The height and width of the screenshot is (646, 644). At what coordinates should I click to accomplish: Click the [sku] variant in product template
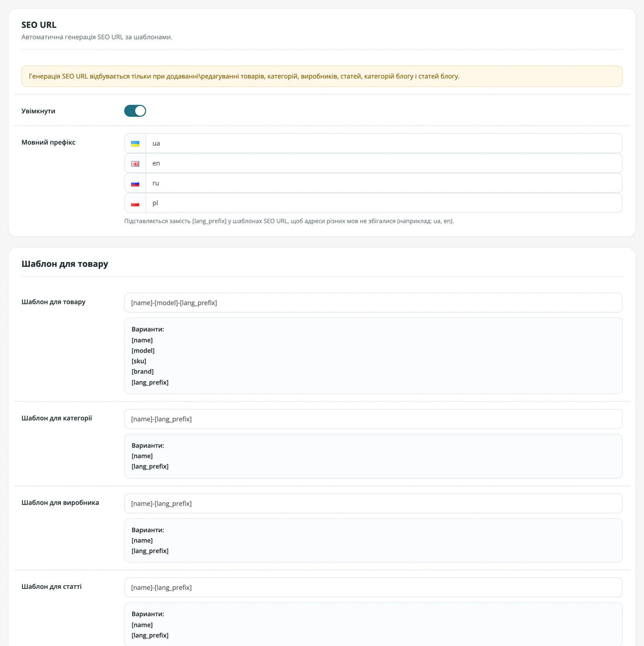pyautogui.click(x=139, y=361)
